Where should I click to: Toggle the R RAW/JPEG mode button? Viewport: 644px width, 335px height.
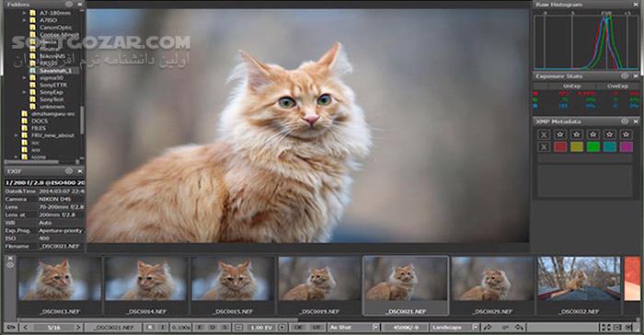coord(150,328)
